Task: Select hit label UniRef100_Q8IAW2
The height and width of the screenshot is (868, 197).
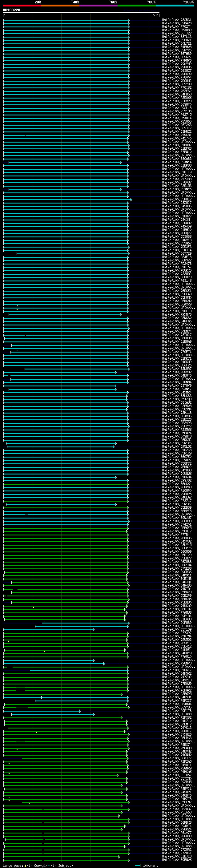Action: [x=177, y=403]
